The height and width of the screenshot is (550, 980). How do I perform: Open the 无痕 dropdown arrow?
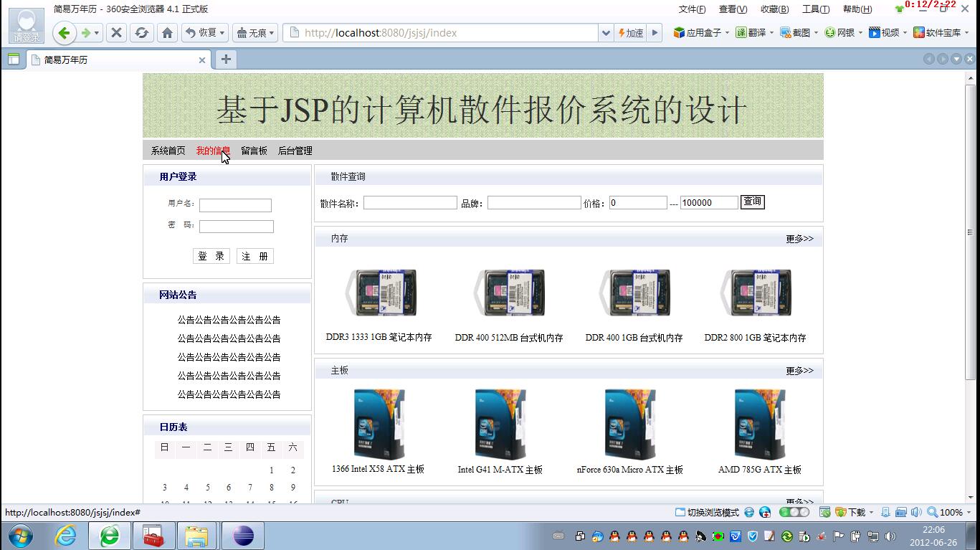272,33
